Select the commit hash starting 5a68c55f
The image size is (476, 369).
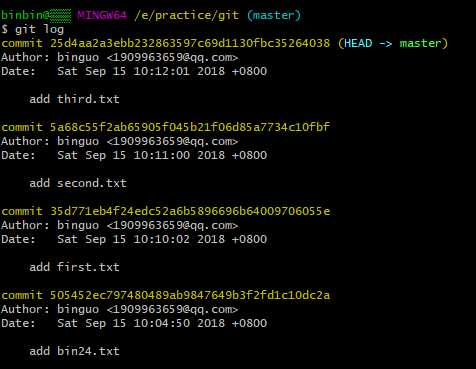(190, 127)
